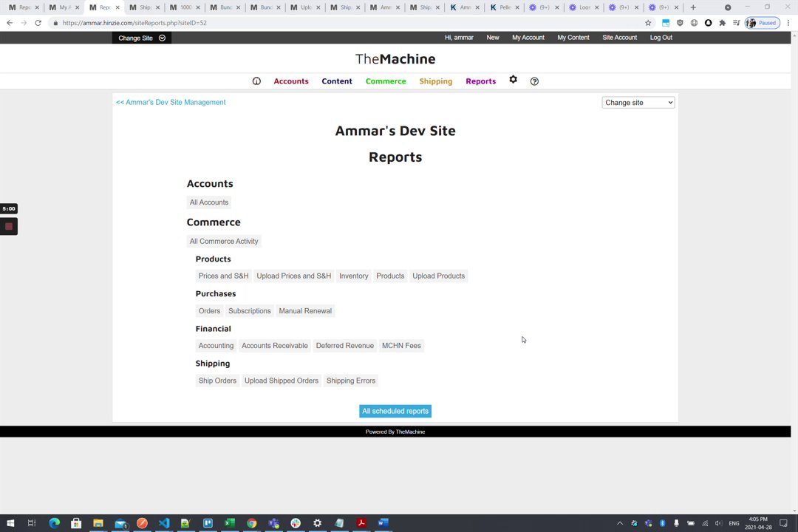Screen dimensions: 798x532
Task: Open the Accounts Receivable report
Action: (275, 346)
